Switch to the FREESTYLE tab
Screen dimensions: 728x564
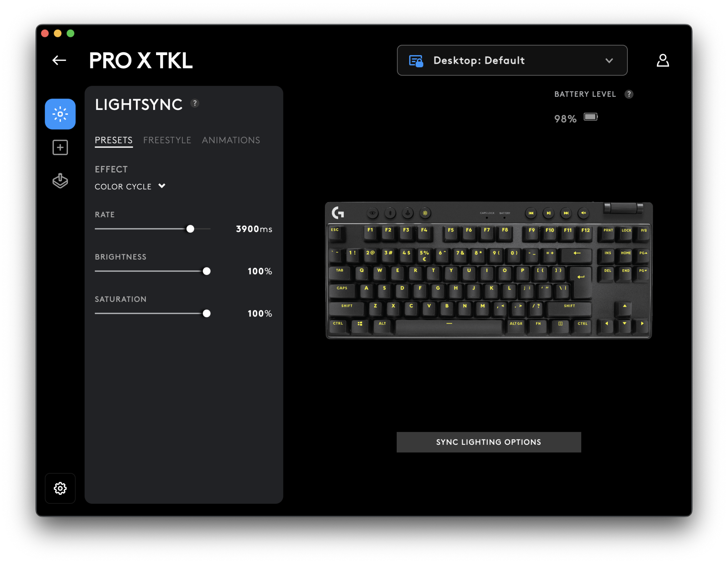tap(167, 140)
